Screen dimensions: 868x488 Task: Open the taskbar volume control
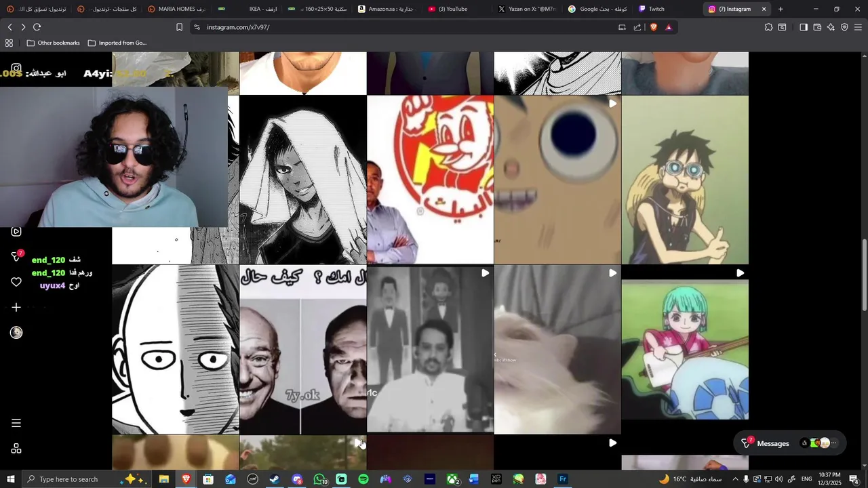click(x=779, y=479)
